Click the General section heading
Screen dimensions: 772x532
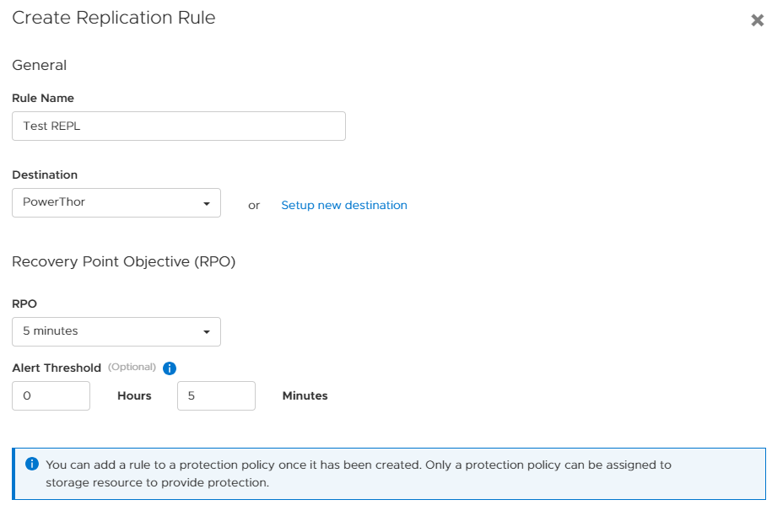pos(39,65)
